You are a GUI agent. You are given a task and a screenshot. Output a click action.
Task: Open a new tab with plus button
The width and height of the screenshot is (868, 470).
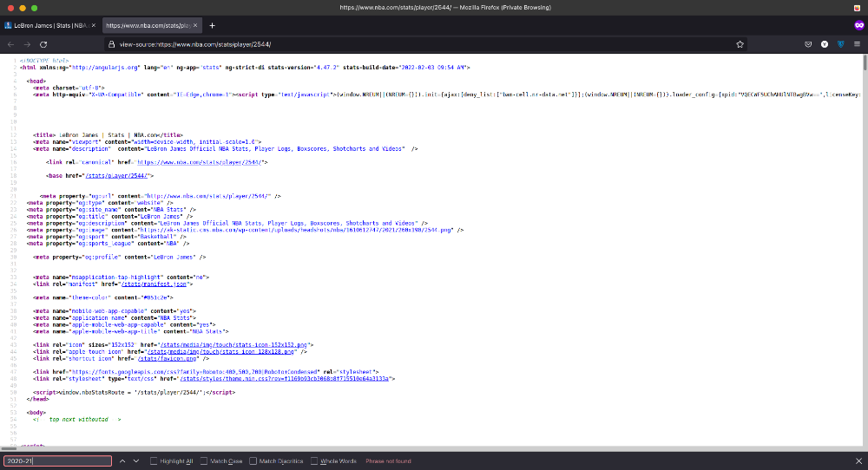point(212,25)
